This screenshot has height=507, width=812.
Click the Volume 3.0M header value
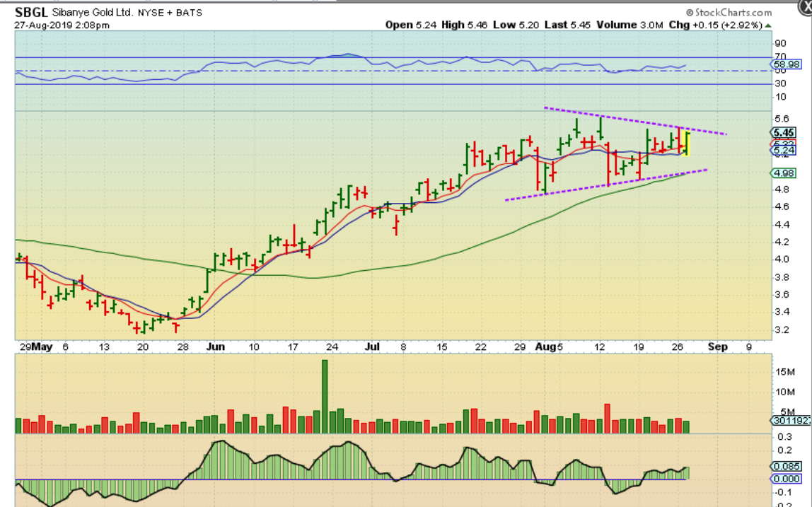pyautogui.click(x=630, y=25)
